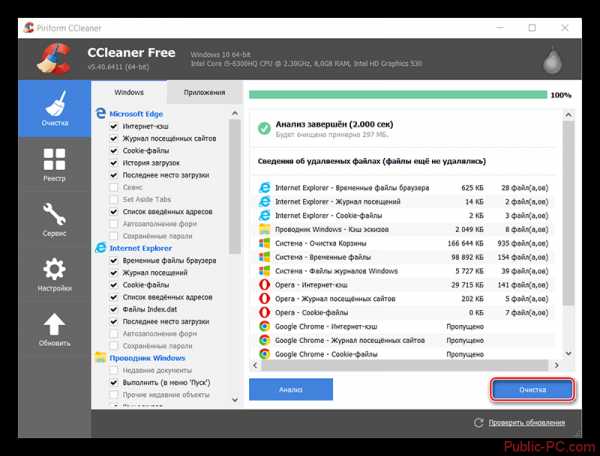Click Chrome icon beside Журнал посещённых сайтов

pyautogui.click(x=264, y=340)
